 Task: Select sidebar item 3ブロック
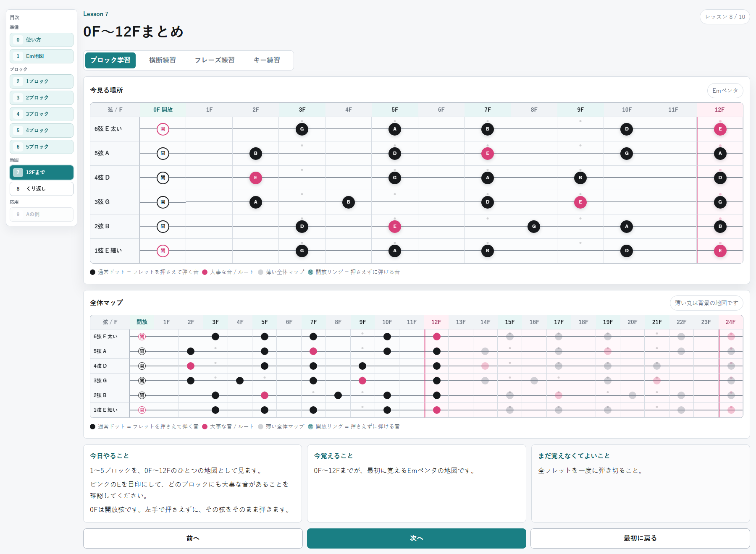click(42, 114)
